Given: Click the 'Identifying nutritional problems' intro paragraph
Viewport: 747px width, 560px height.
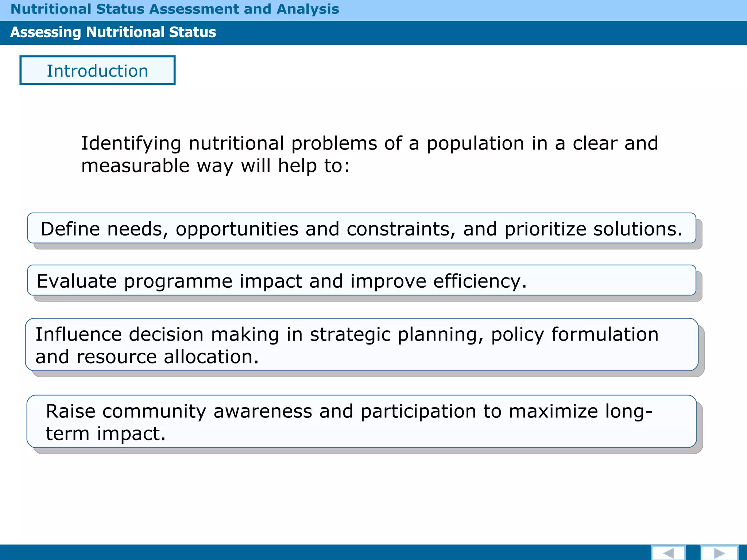Looking at the screenshot, I should 369,154.
